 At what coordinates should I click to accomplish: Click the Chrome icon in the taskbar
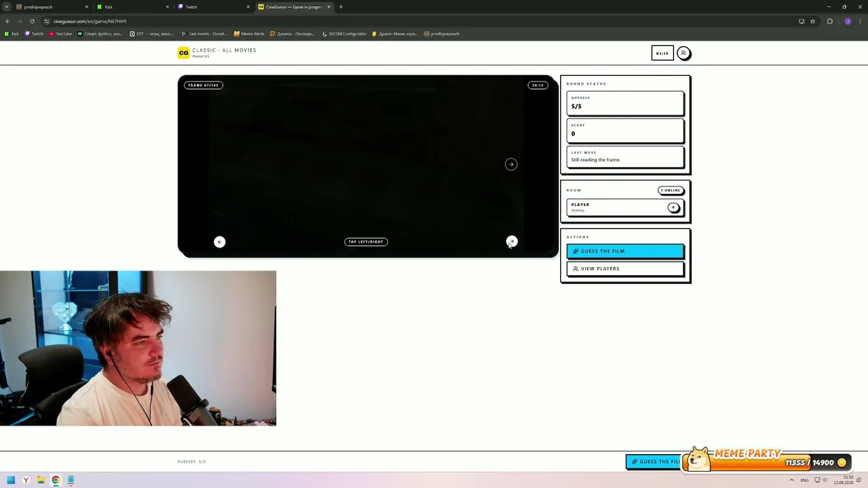click(56, 481)
